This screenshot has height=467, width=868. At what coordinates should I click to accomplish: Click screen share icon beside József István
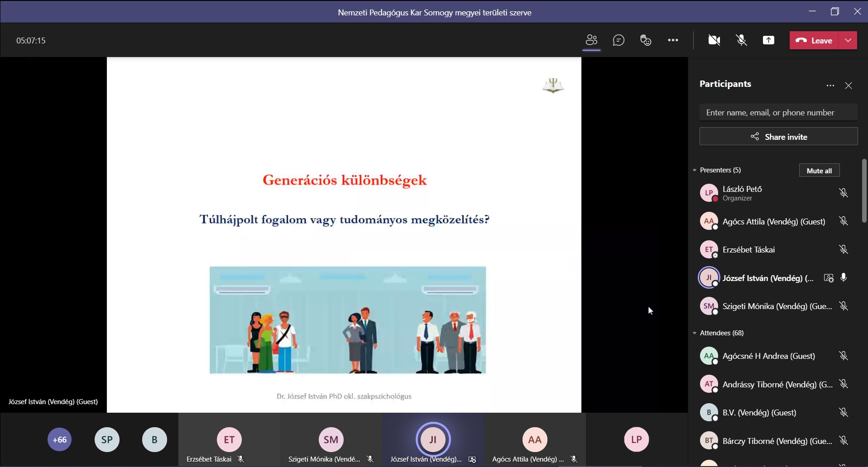coord(828,278)
